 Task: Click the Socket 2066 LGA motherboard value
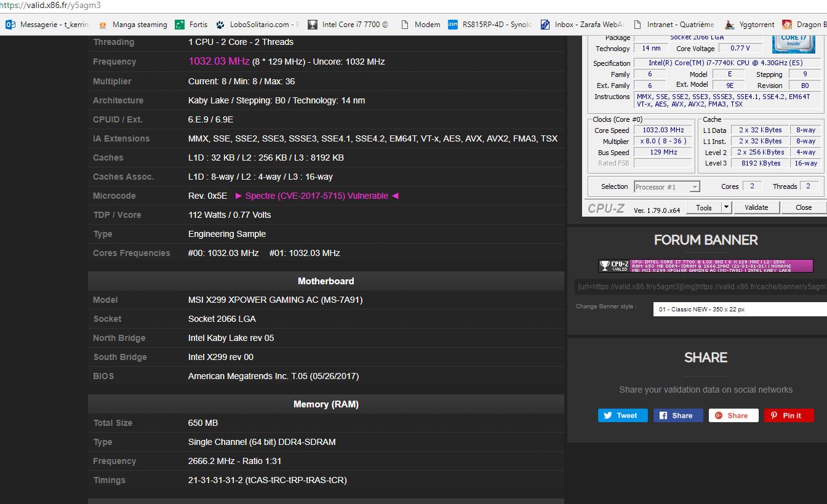pyautogui.click(x=222, y=319)
